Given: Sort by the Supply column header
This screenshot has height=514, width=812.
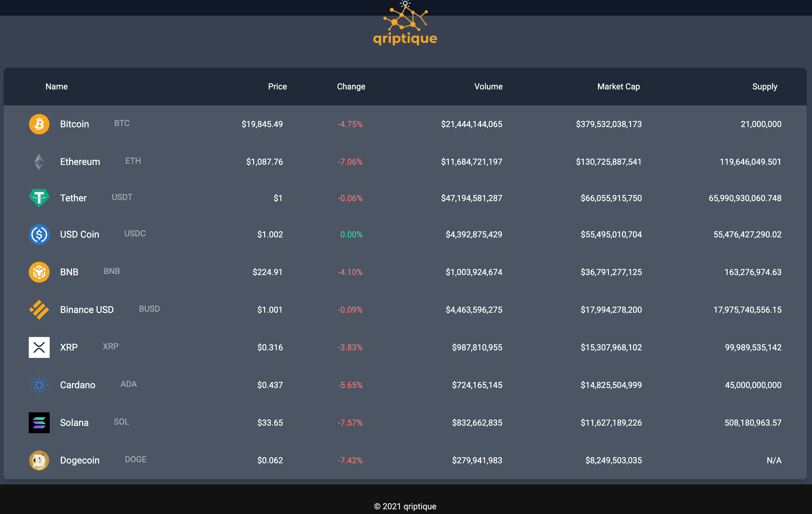Looking at the screenshot, I should pos(765,87).
